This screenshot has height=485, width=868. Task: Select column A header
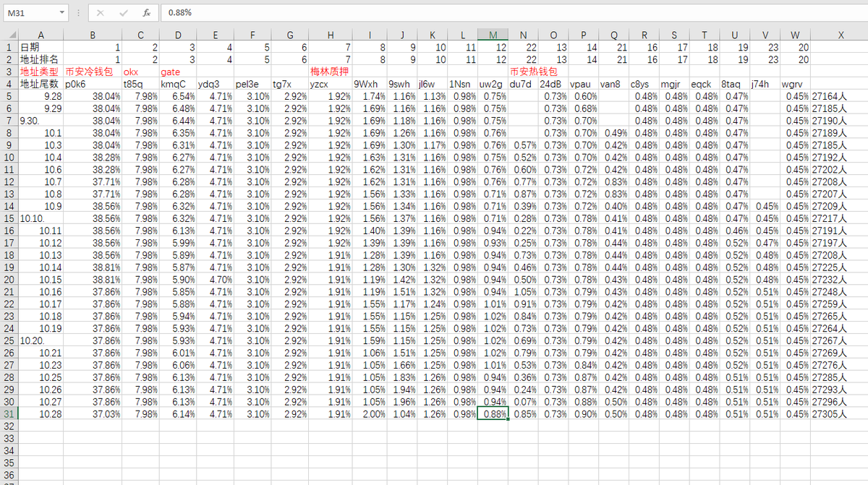tap(41, 35)
